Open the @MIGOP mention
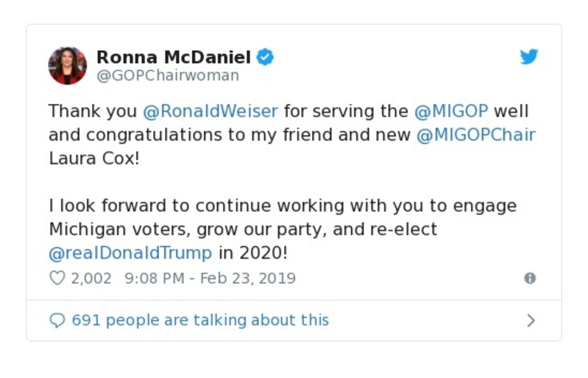Image resolution: width=588 pixels, height=378 pixels. pyautogui.click(x=451, y=111)
